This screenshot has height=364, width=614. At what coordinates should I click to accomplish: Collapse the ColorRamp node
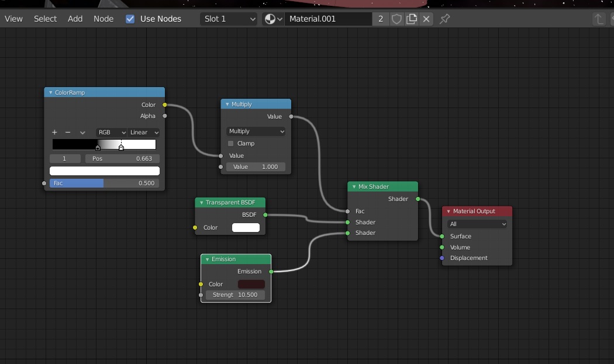tap(50, 92)
